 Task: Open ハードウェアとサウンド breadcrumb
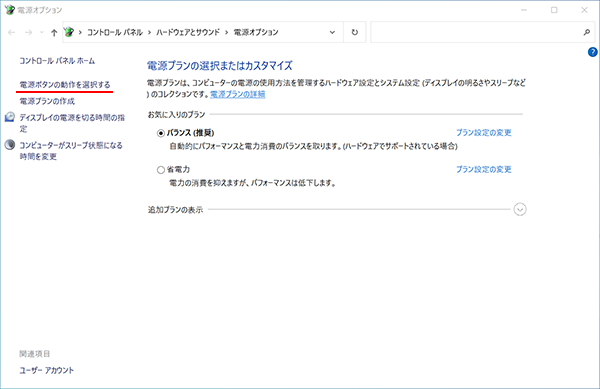pos(188,32)
